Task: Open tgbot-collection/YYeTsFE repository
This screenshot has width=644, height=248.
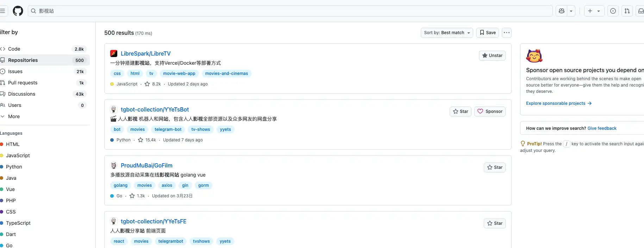Action: [x=154, y=221]
